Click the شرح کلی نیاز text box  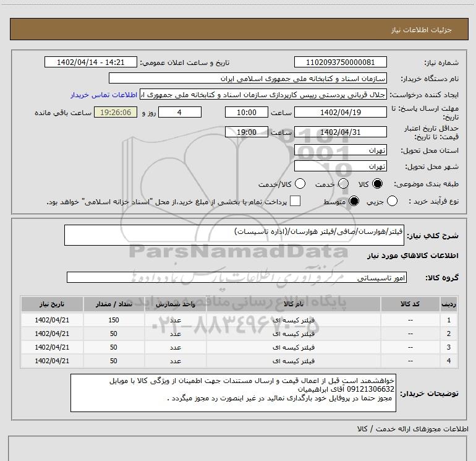[234, 235]
